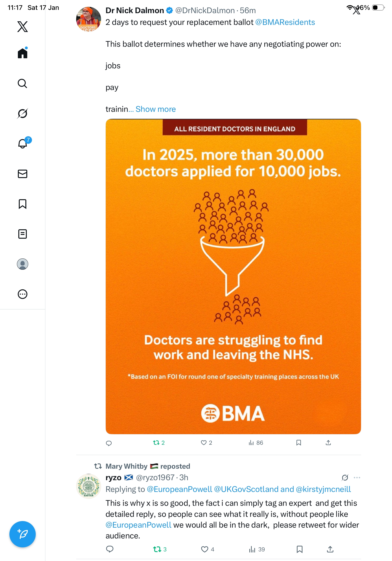Open the Lists icon in the sidebar

tap(23, 234)
